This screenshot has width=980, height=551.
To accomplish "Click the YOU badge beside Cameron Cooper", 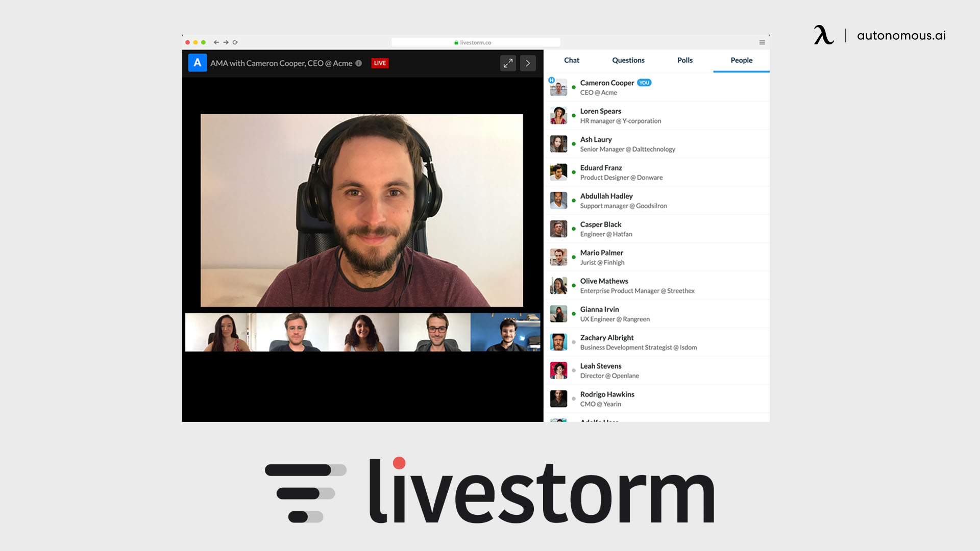I will [x=644, y=83].
